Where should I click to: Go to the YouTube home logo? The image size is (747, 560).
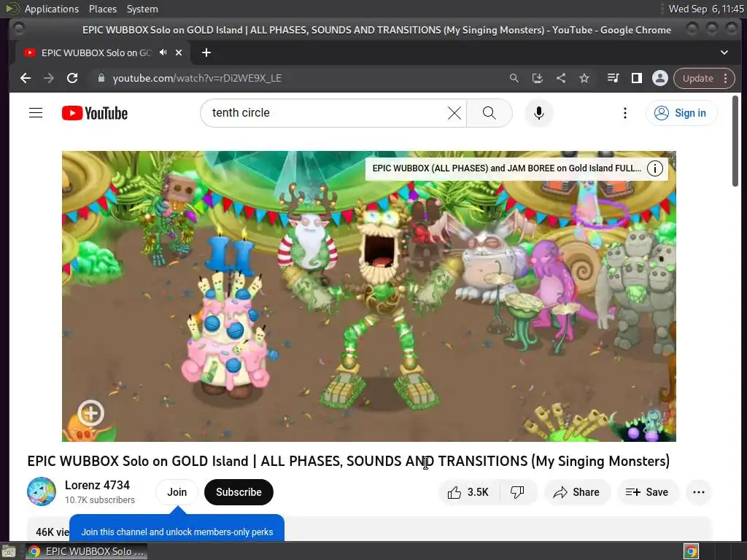click(95, 113)
